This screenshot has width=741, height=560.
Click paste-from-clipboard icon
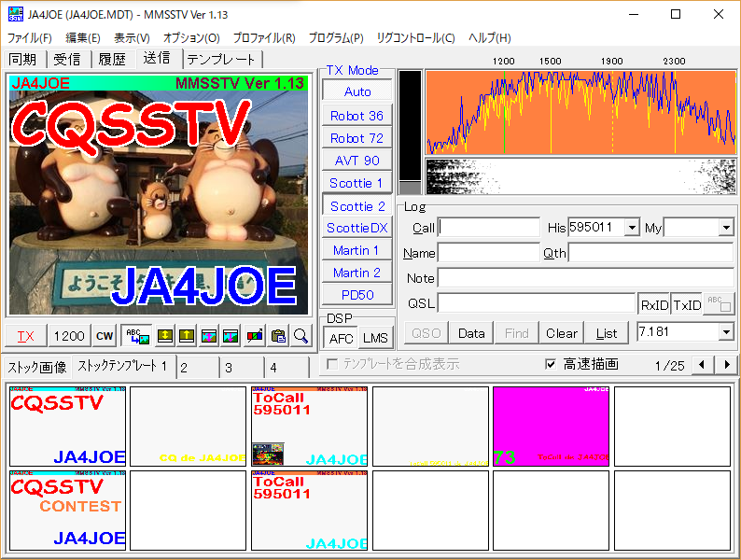coord(278,336)
